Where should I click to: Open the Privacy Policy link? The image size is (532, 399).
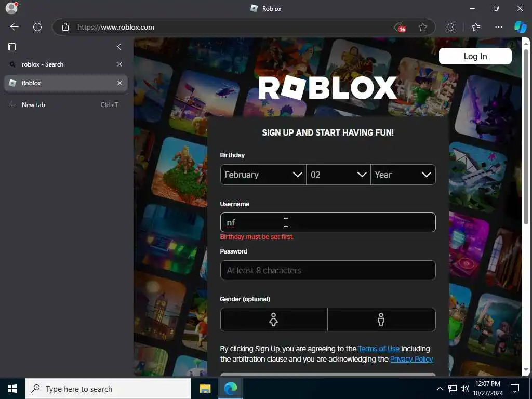point(411,359)
